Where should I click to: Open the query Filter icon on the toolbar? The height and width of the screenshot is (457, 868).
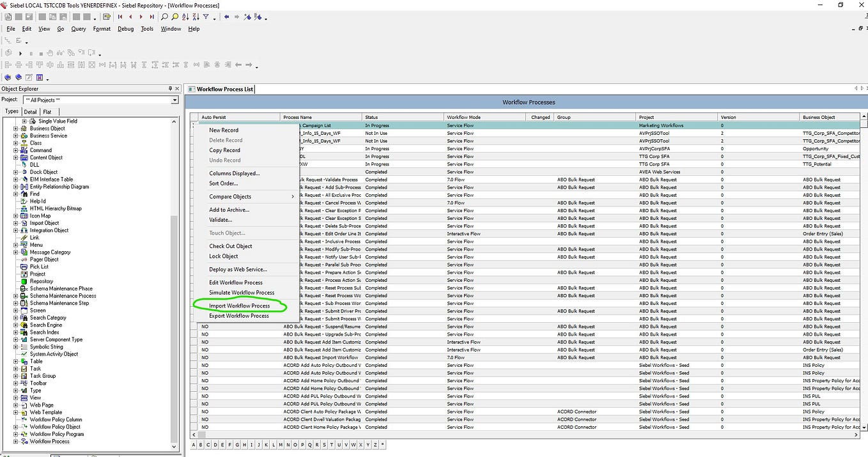[206, 17]
